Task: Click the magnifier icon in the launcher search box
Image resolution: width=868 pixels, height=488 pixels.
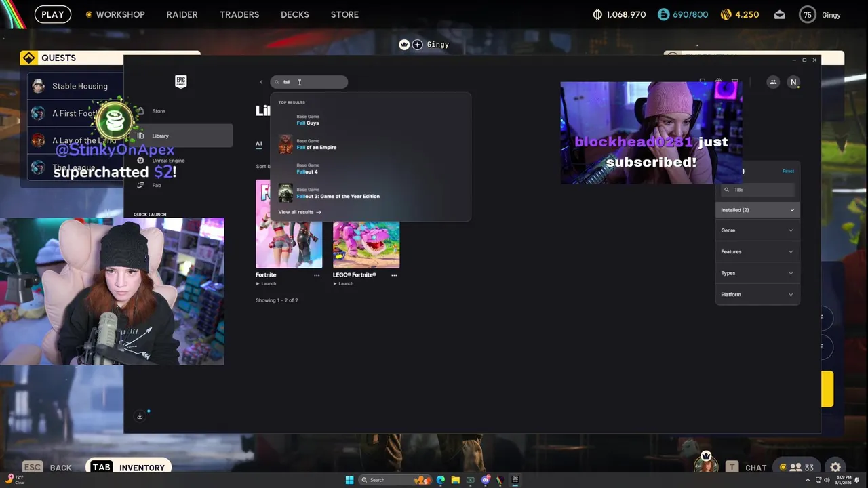Action: [277, 82]
